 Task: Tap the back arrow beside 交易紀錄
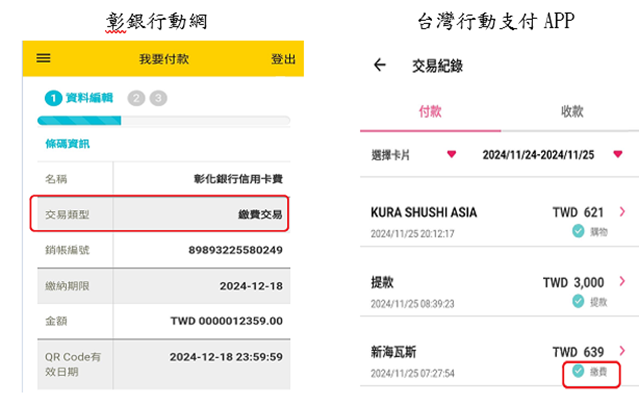point(379,66)
